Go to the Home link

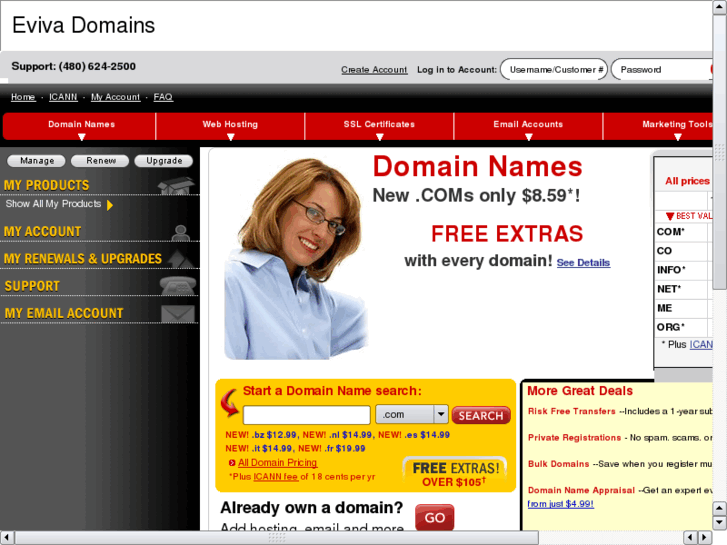coord(23,97)
